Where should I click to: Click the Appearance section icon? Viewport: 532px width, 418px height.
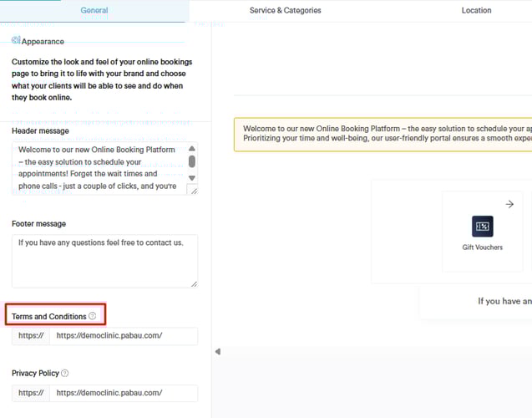[x=16, y=40]
